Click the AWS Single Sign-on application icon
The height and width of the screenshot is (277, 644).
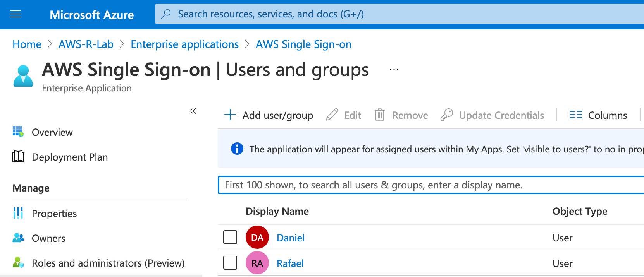tap(23, 76)
